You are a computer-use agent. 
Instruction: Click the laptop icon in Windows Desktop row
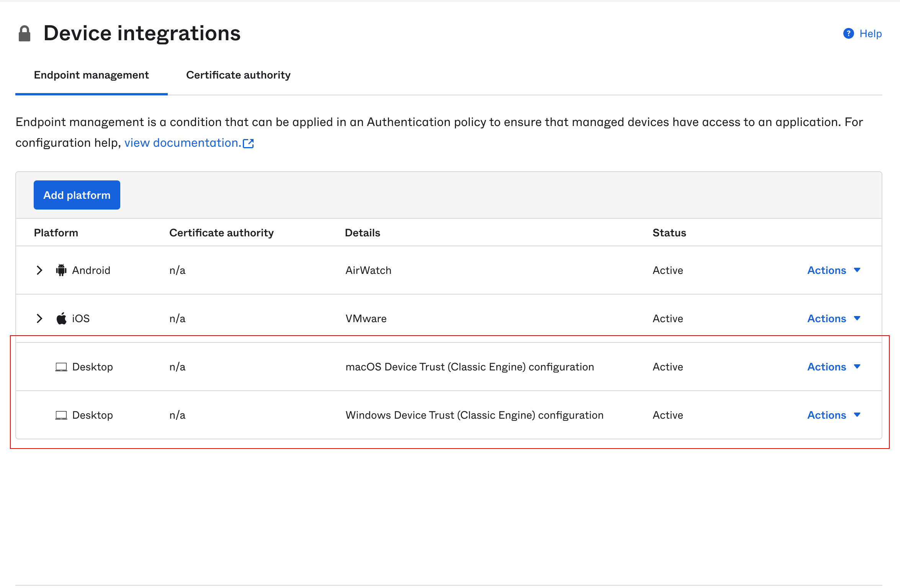click(61, 415)
